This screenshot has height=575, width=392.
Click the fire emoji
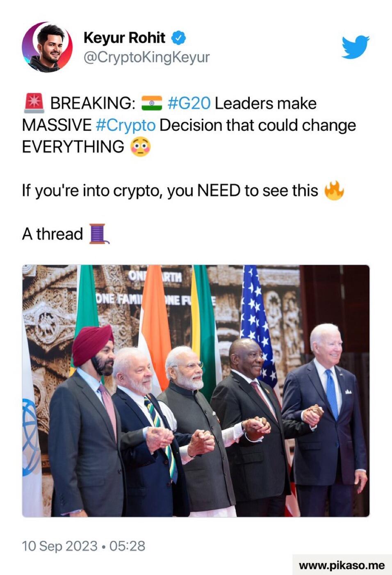pos(334,190)
